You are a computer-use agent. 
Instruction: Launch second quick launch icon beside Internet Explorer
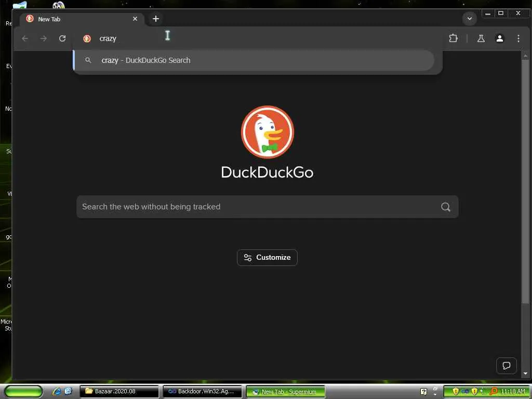click(x=68, y=391)
